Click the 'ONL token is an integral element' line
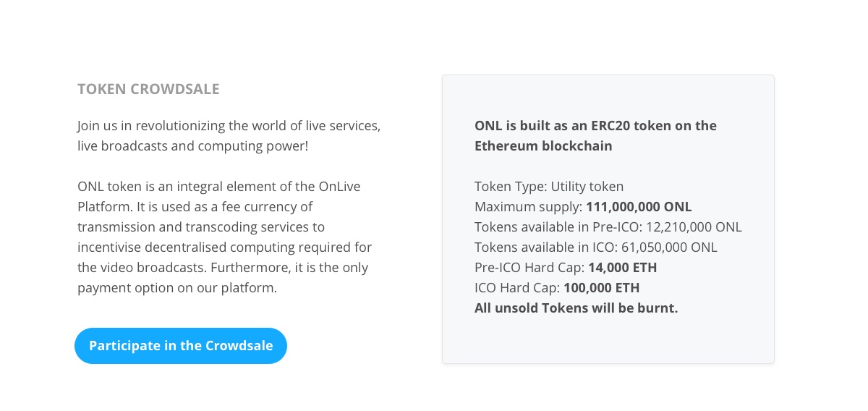Viewport: 868px width, 411px height. [x=218, y=186]
